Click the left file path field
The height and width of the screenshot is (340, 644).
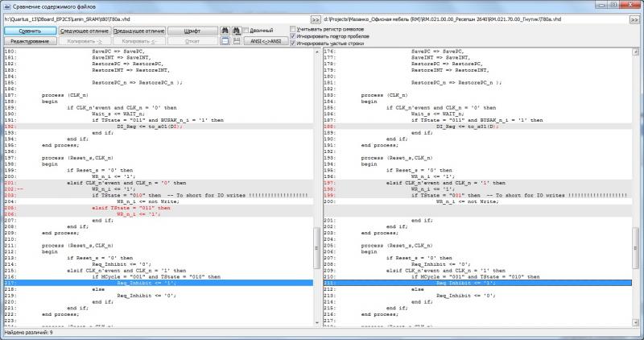click(x=153, y=18)
